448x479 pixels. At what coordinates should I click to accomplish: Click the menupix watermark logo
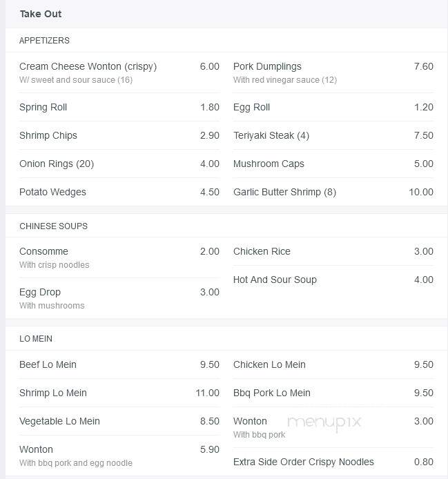click(324, 422)
